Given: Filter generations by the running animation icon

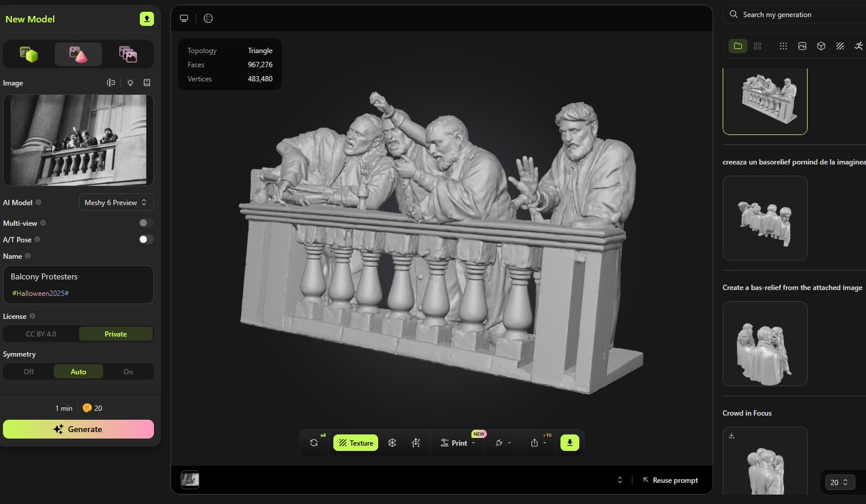Looking at the screenshot, I should coord(858,46).
